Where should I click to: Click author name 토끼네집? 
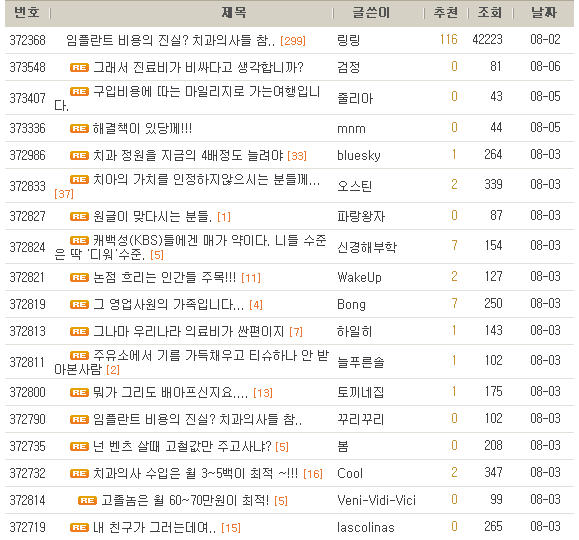click(360, 392)
